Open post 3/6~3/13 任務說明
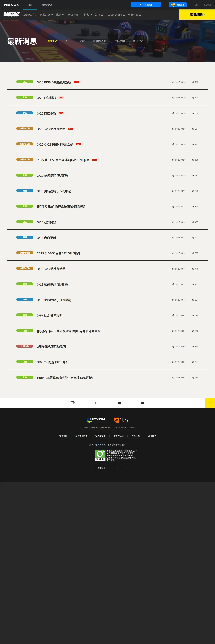This screenshot has width=215, height=644. coord(50,315)
